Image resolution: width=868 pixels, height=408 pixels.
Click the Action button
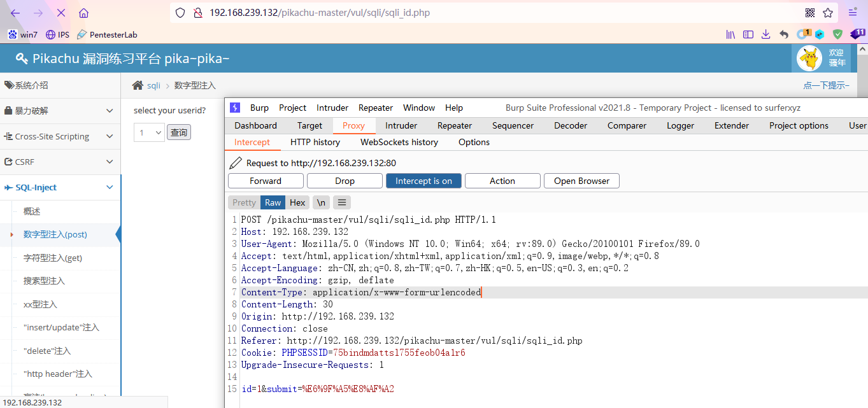(502, 181)
